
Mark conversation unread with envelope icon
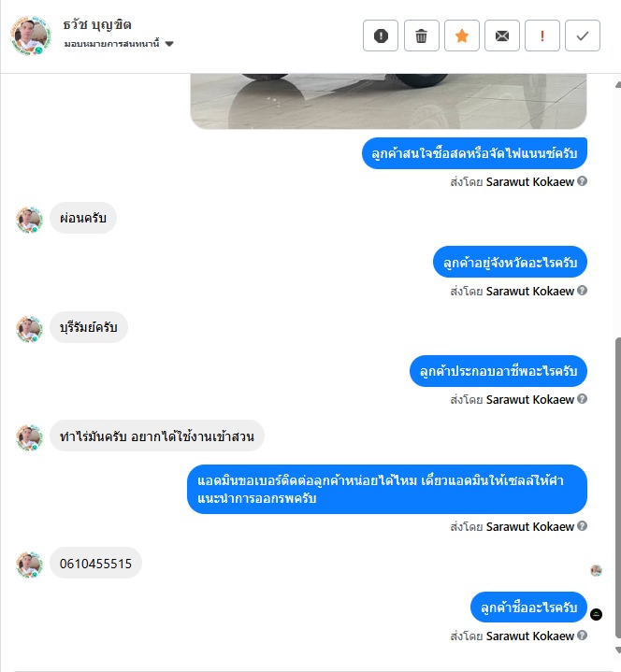502,36
